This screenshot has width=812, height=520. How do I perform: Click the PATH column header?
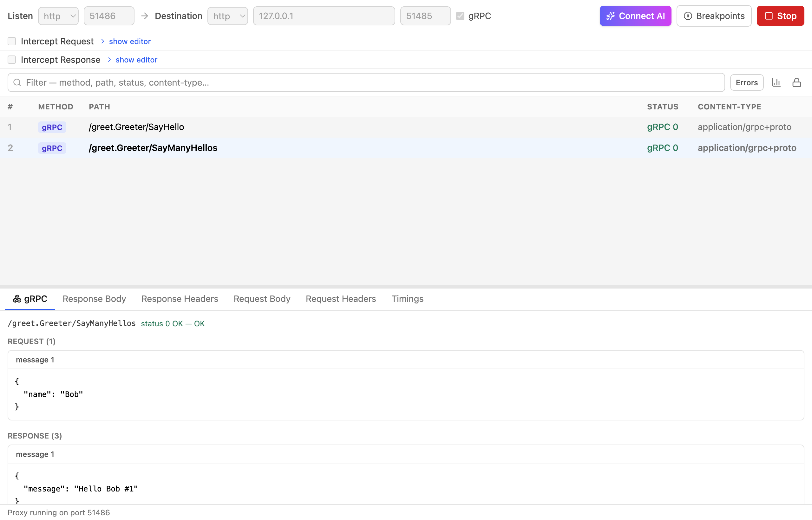[99, 107]
